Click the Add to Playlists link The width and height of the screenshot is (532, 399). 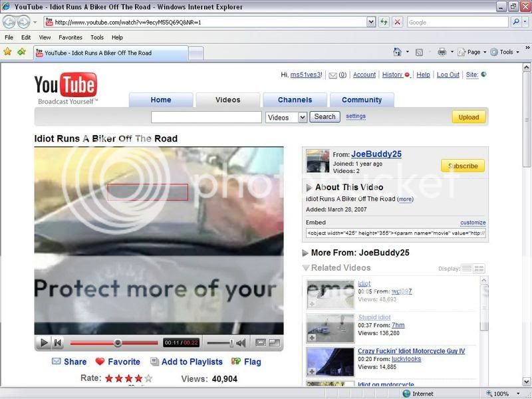pyautogui.click(x=192, y=362)
